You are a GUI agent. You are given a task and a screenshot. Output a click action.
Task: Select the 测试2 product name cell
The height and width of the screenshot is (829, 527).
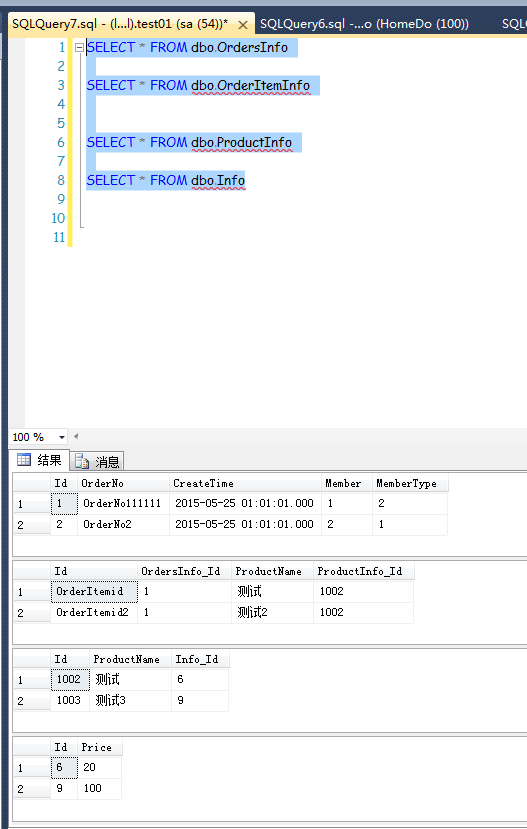[x=272, y=612]
